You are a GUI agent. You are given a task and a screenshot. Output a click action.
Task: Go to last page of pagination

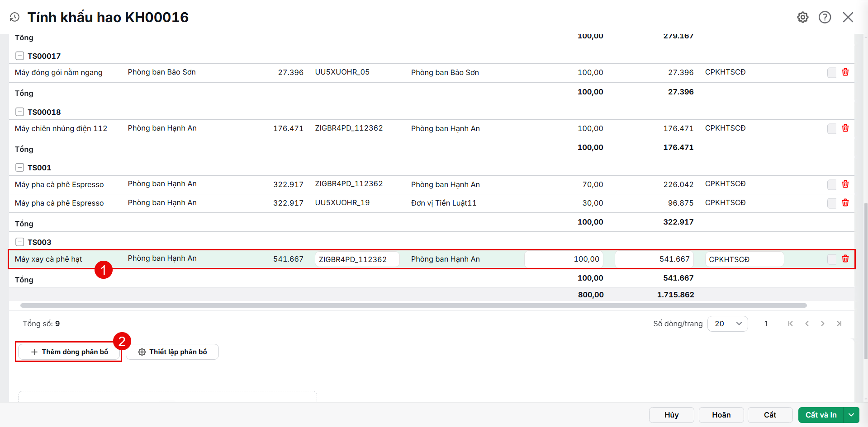(x=839, y=324)
